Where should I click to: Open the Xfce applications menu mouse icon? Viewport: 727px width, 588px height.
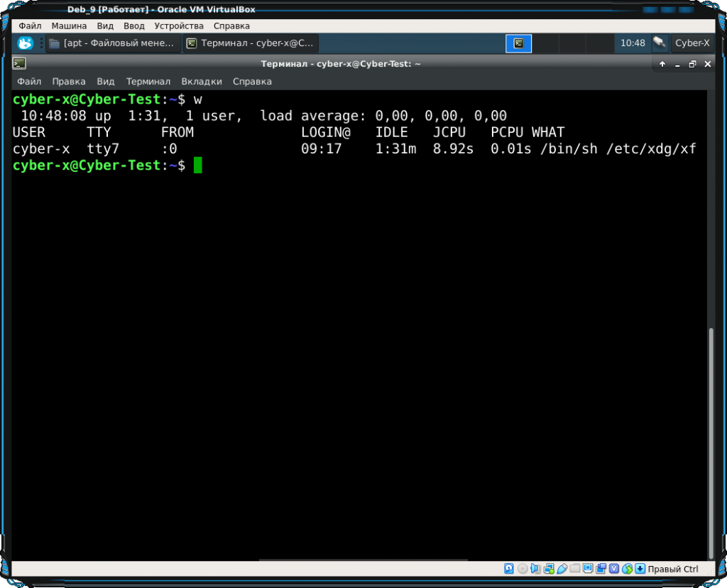pos(25,43)
